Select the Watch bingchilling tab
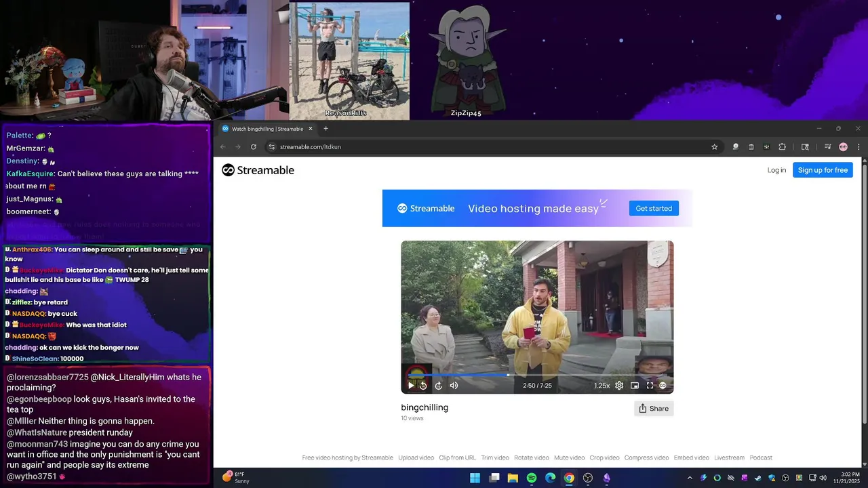Image resolution: width=868 pixels, height=488 pixels. coord(267,129)
